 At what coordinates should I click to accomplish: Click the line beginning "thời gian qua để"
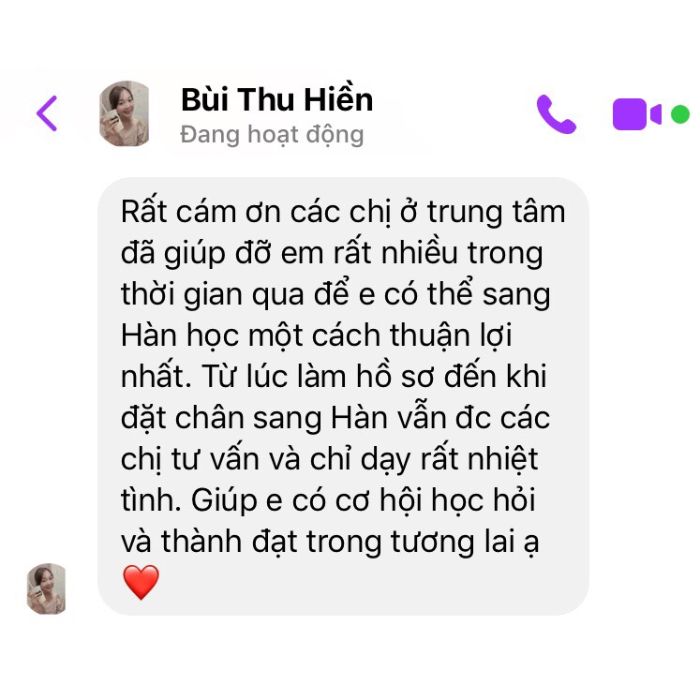click(335, 294)
